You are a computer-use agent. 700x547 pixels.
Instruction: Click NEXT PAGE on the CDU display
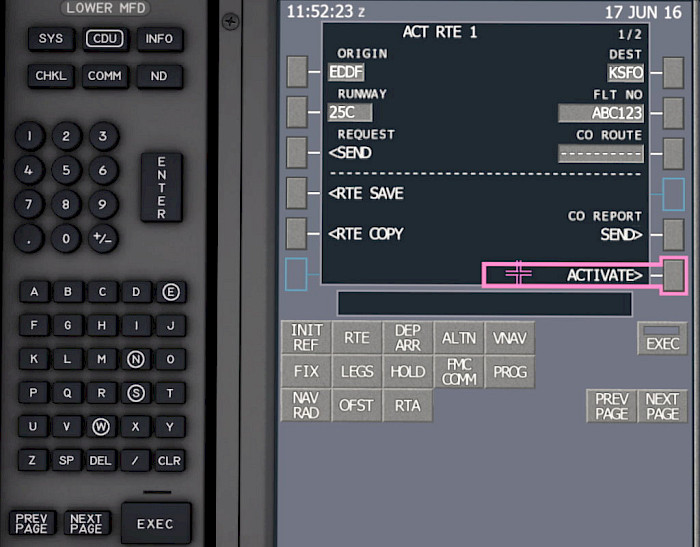click(x=662, y=406)
